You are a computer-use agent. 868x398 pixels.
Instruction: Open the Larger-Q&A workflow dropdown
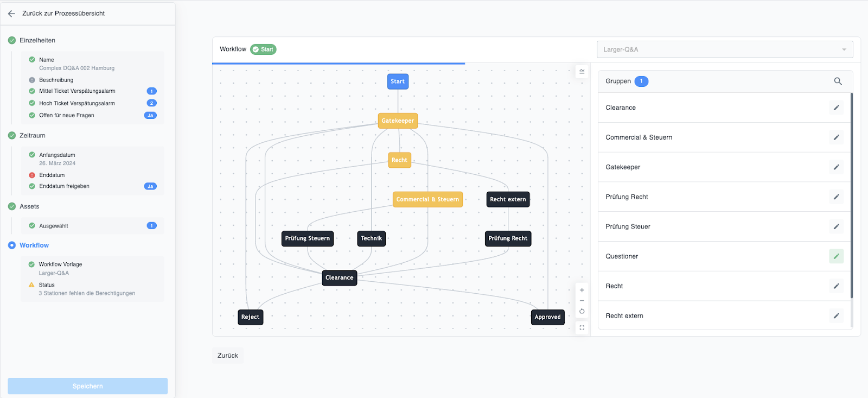[x=725, y=49]
